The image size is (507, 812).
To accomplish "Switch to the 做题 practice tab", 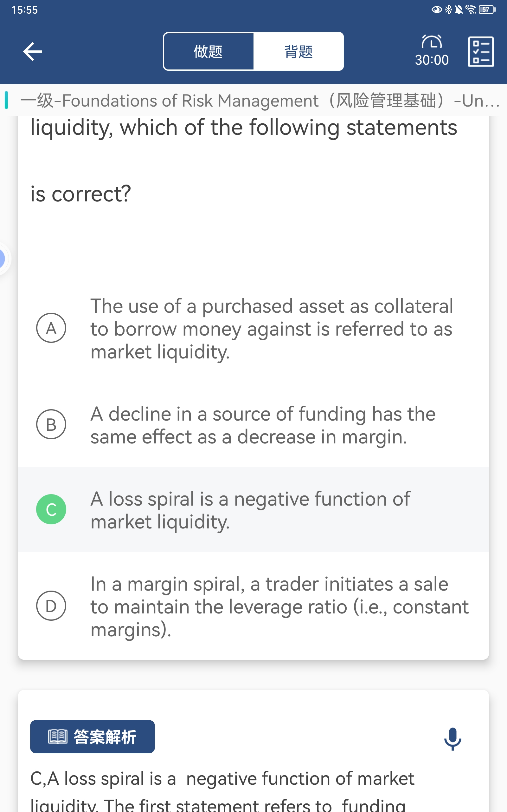I will [208, 51].
